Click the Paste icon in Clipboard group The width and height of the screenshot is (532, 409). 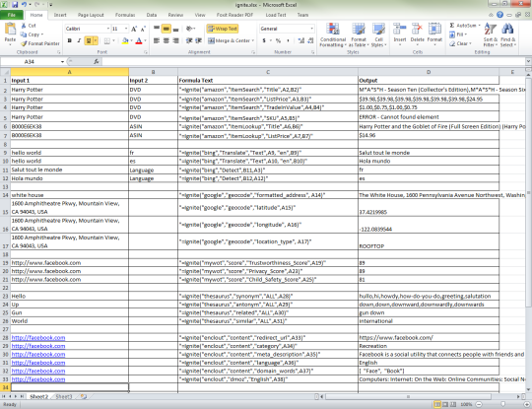(x=10, y=29)
